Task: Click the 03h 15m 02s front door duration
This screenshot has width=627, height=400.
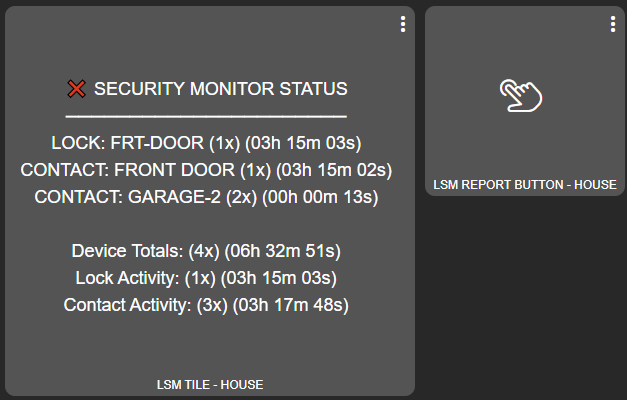Action: click(x=333, y=169)
